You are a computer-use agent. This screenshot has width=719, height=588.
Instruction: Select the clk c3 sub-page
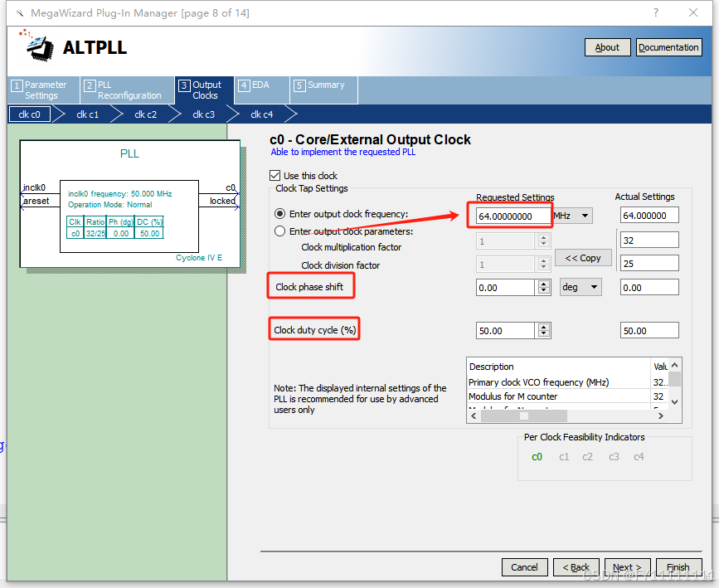[204, 114]
